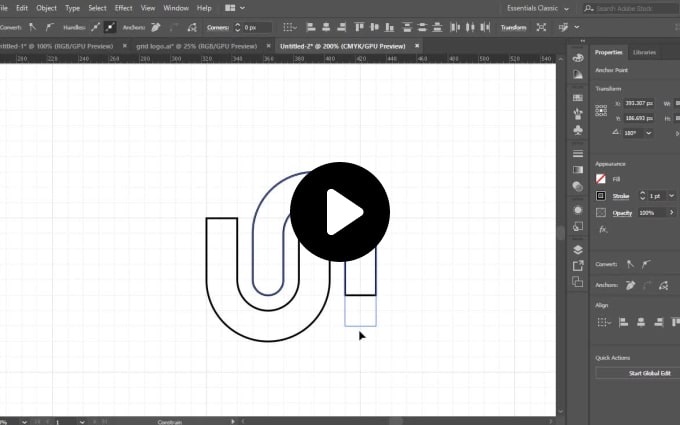Horizontal distribute left in control bar
680x425 pixels.
point(455,27)
